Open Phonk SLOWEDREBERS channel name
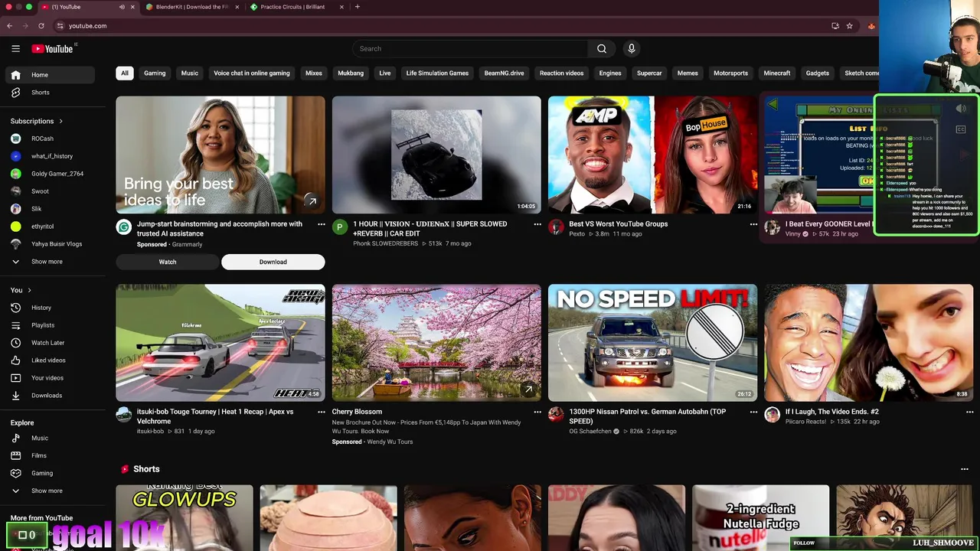Viewport: 980px width, 551px height. tap(385, 243)
